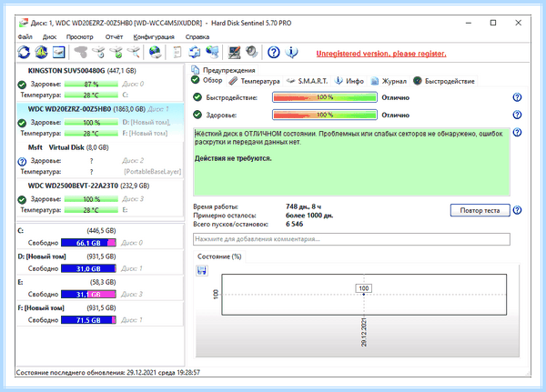This screenshot has height=392, width=546.
Task: Click help icon next to Повтор теста
Action: pyautogui.click(x=517, y=210)
